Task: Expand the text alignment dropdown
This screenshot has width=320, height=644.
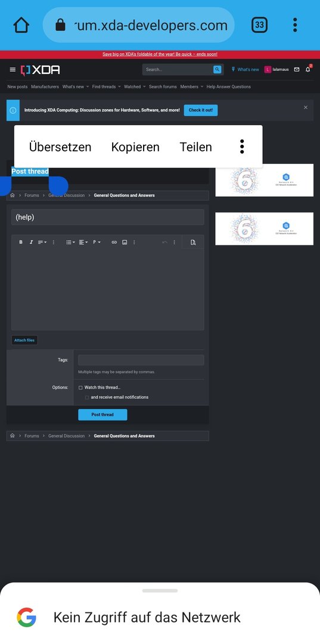Action: click(x=83, y=242)
